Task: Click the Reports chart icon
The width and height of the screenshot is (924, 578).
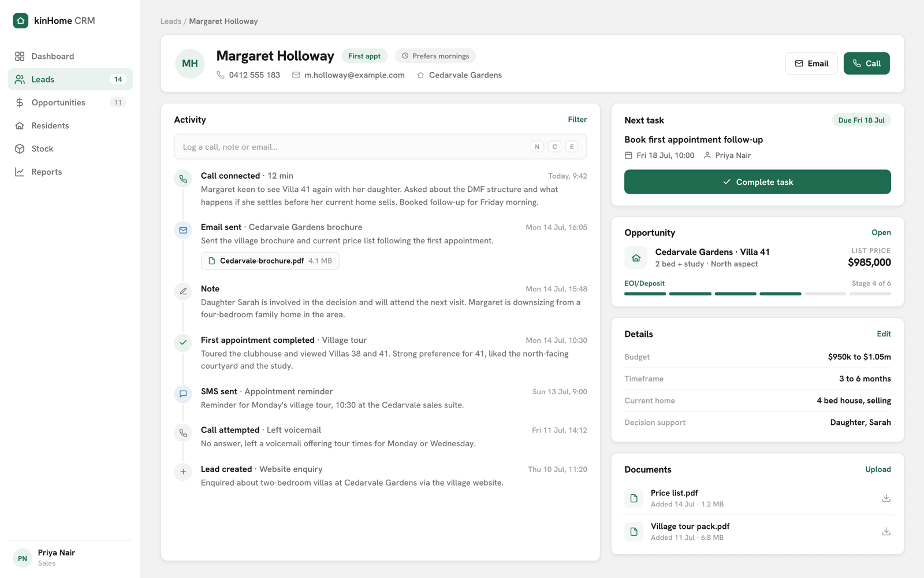Action: [20, 172]
